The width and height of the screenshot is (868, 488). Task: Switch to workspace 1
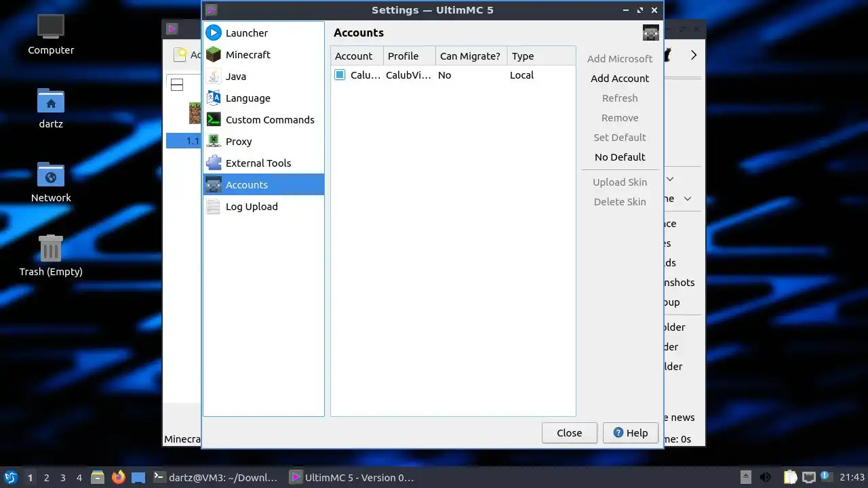coord(30,477)
